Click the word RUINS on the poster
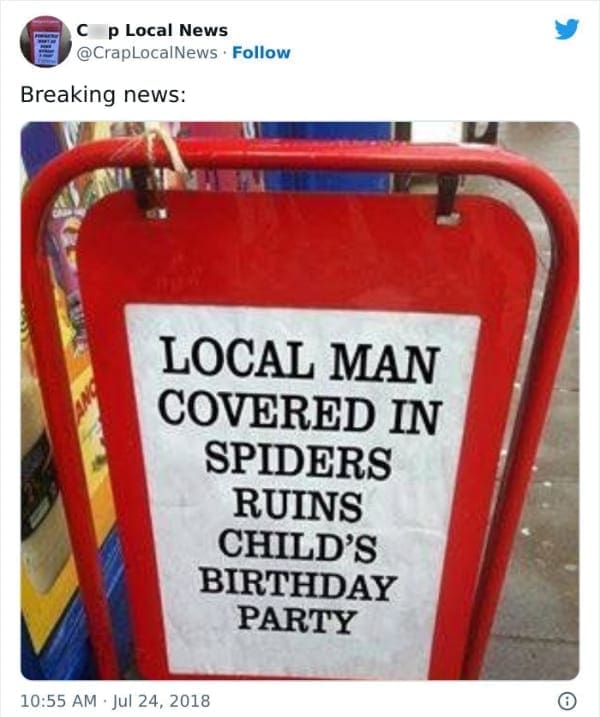600x717 pixels. click(x=298, y=505)
